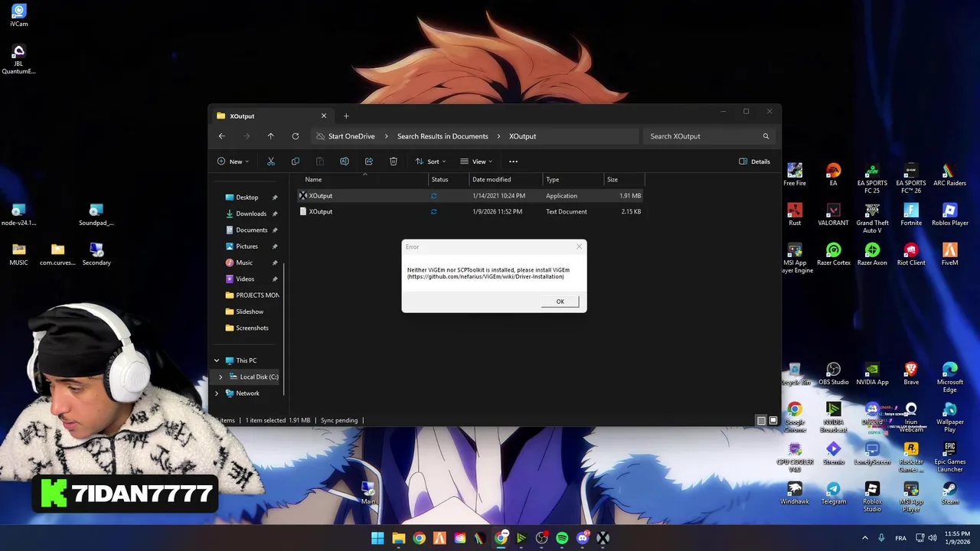This screenshot has height=551, width=980.
Task: Sort by Type column header
Action: point(573,179)
